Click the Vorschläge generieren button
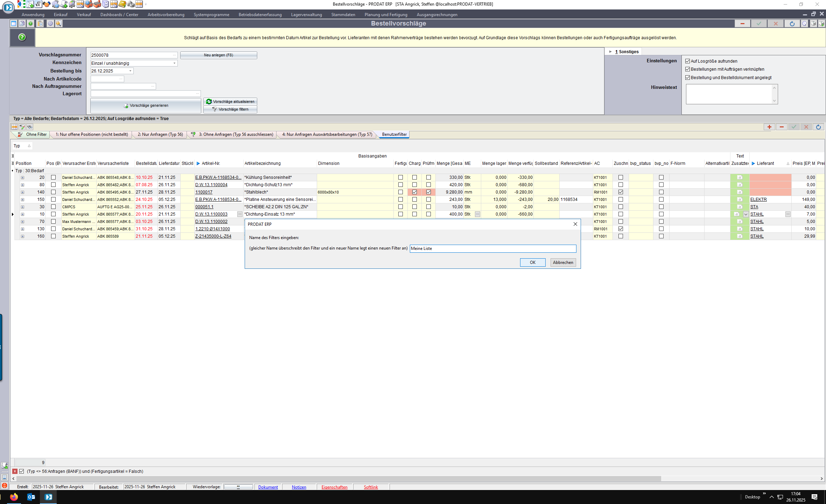The image size is (826, 504). pos(146,106)
